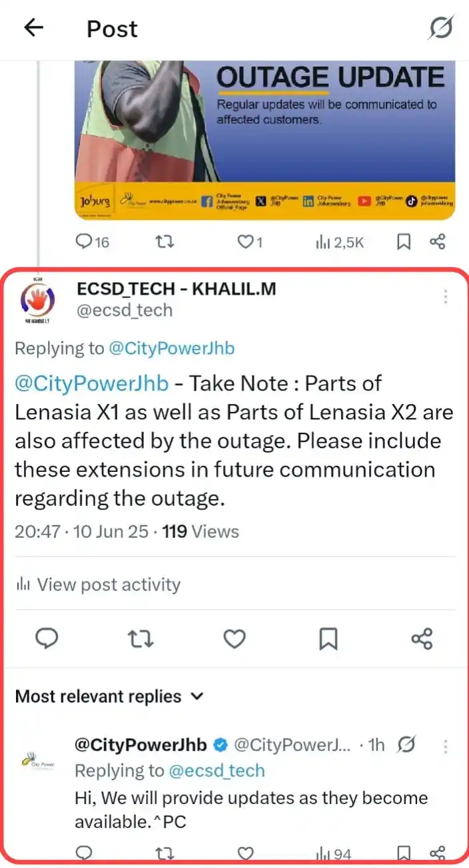Viewport: 469px width, 868px height.
Task: Toggle like on Khalil's post
Action: [234, 638]
